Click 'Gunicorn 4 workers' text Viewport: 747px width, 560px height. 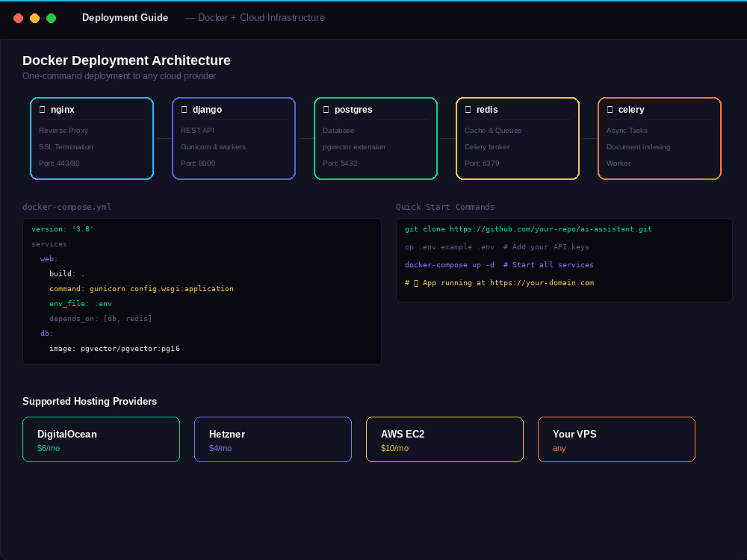point(213,146)
